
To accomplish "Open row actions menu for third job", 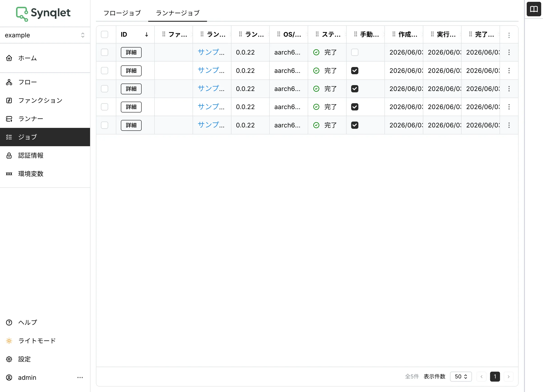I will 509,89.
